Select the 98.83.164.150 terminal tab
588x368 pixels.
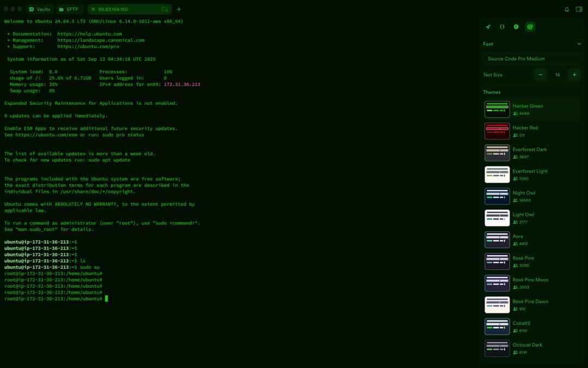pyautogui.click(x=130, y=9)
